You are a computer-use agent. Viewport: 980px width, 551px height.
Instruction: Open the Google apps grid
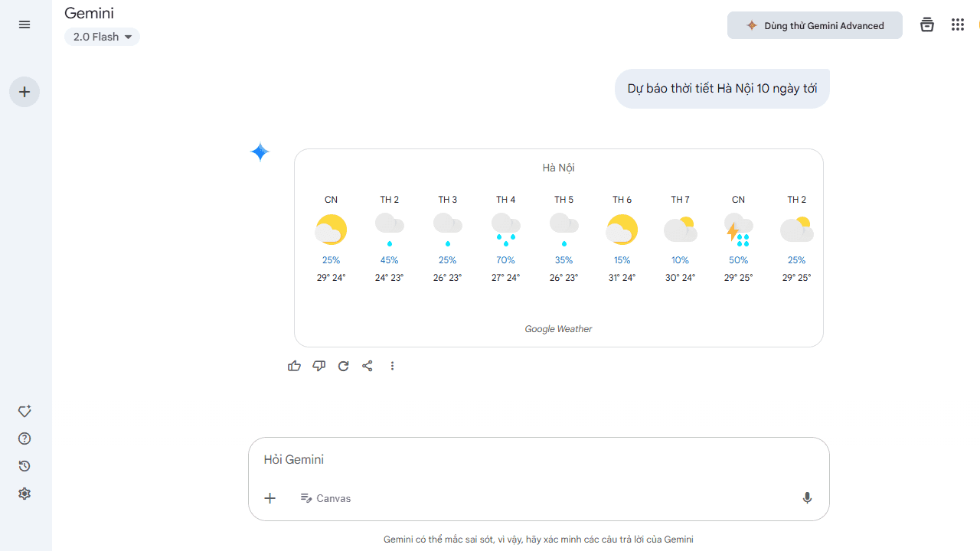coord(958,24)
